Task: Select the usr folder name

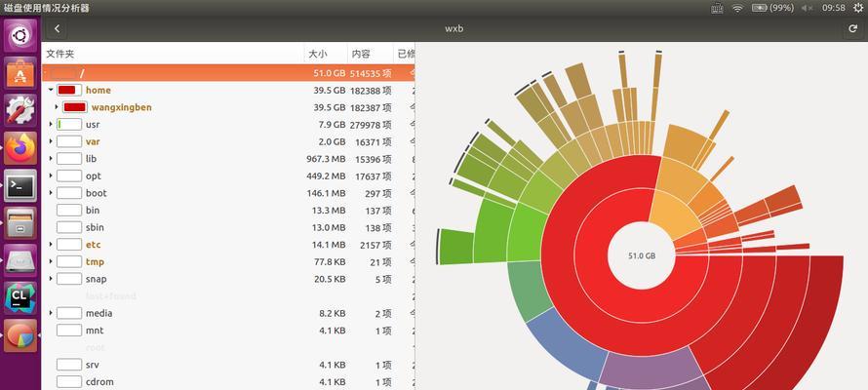Action: pos(93,125)
